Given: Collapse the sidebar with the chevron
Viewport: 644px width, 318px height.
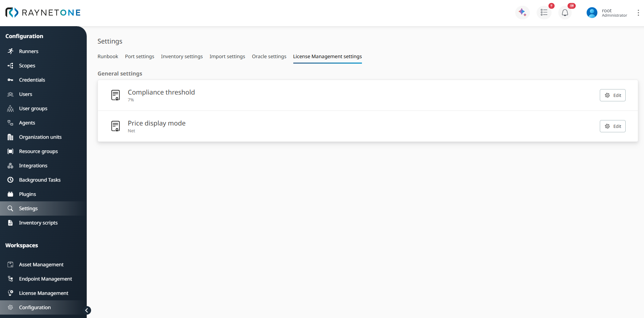Looking at the screenshot, I should coord(87,310).
